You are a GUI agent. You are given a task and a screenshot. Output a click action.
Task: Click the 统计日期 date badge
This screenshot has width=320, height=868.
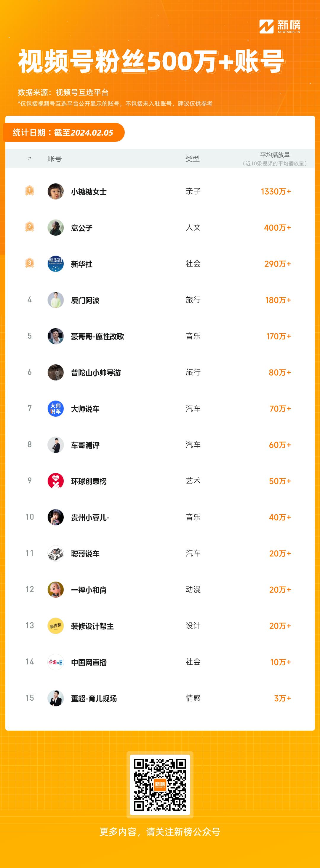pyautogui.click(x=63, y=132)
